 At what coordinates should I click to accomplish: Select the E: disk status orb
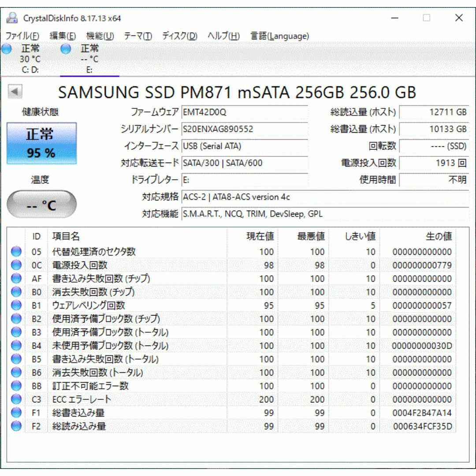coord(66,48)
